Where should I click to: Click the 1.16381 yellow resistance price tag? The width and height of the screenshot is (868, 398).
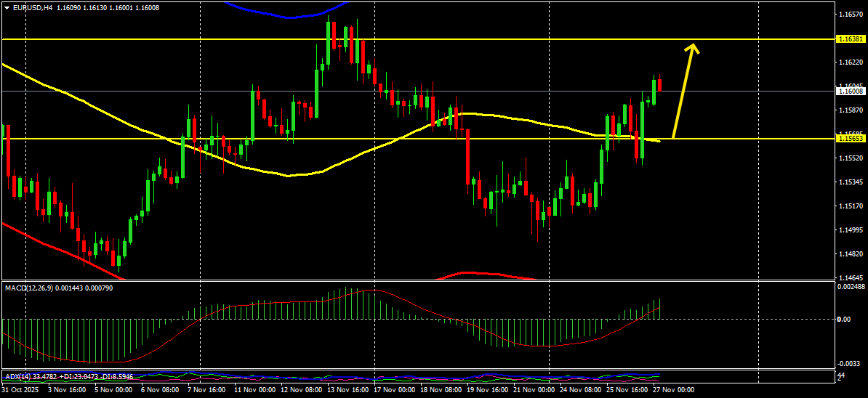[x=851, y=39]
